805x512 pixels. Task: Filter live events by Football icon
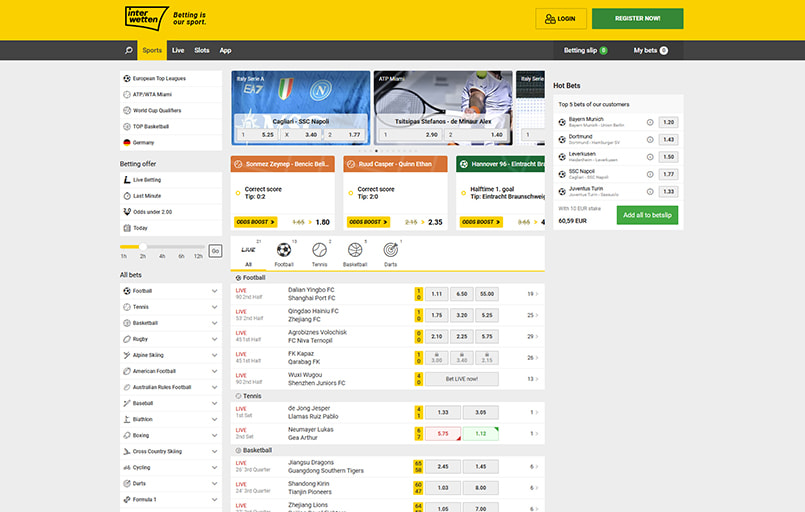(x=284, y=250)
